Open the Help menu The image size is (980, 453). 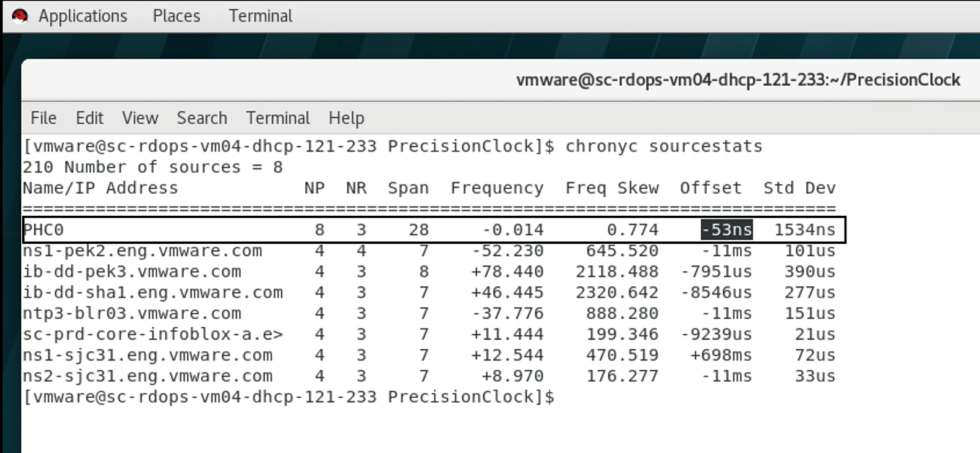tap(346, 118)
